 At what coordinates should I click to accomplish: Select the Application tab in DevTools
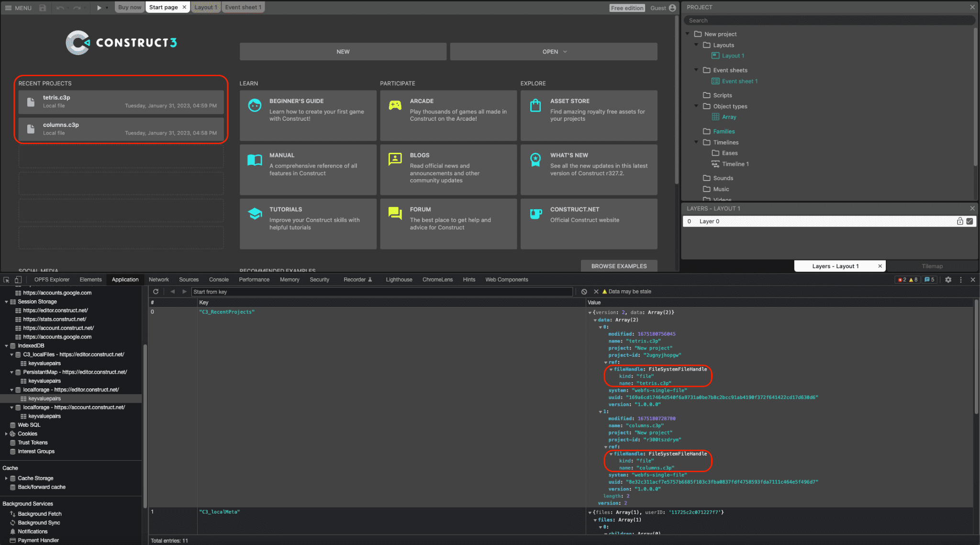(x=125, y=279)
